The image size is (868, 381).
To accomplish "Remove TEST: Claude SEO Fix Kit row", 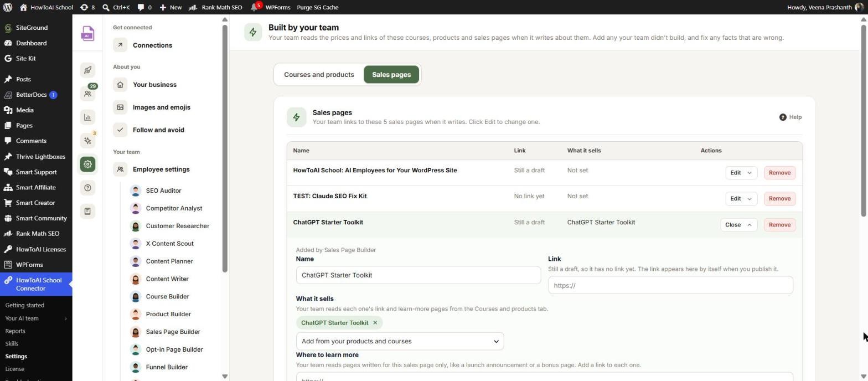I will tap(779, 199).
